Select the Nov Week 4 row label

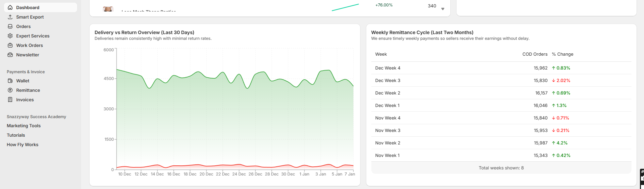(388, 118)
